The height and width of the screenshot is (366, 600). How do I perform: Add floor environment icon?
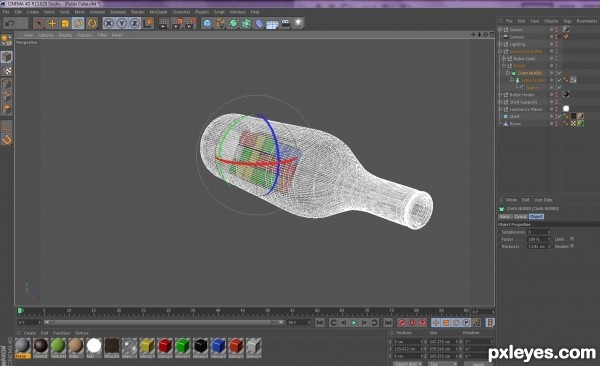[272, 24]
